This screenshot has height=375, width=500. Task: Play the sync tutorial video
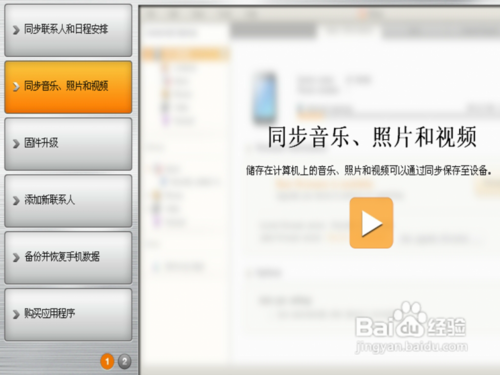[371, 223]
